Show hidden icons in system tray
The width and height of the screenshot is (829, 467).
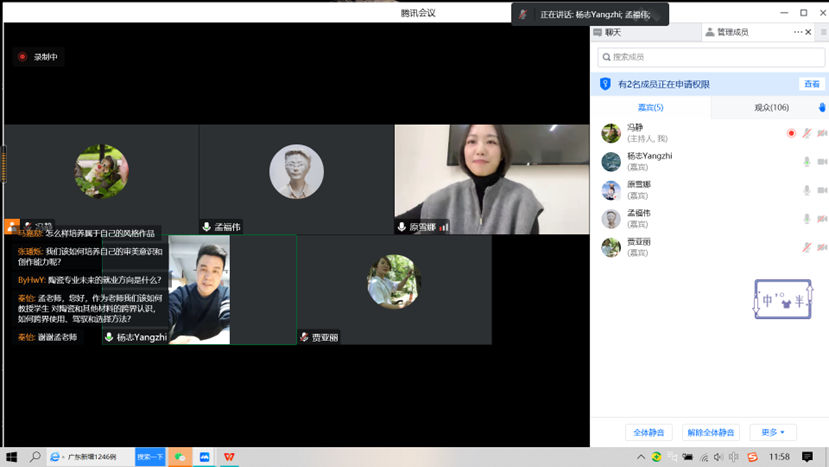coord(641,457)
